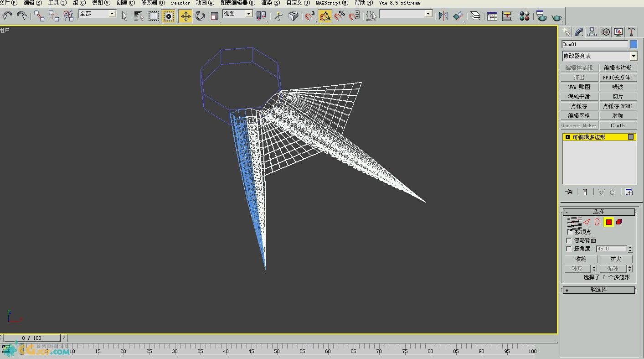
Task: Click the Unlink Selection tool
Action: click(54, 16)
